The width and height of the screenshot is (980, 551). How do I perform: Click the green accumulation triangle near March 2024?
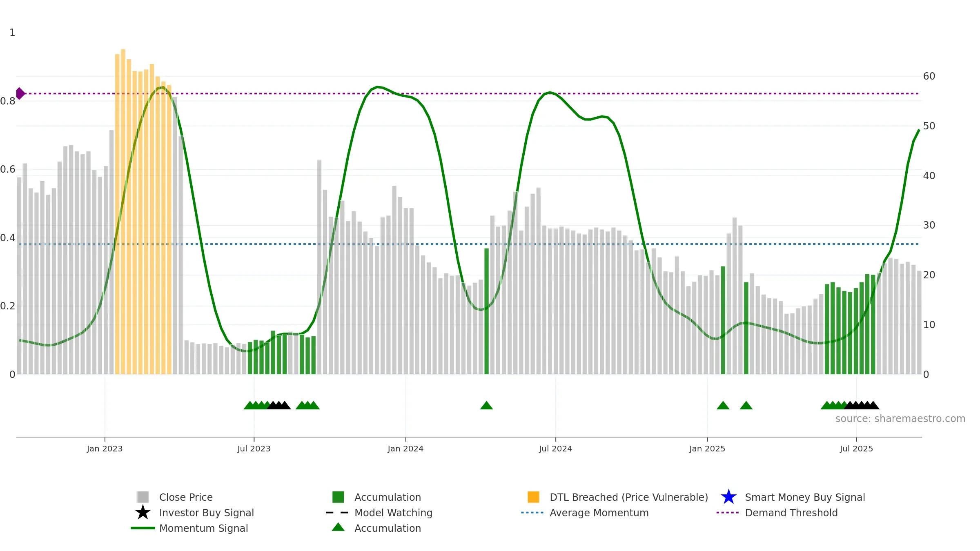click(486, 405)
